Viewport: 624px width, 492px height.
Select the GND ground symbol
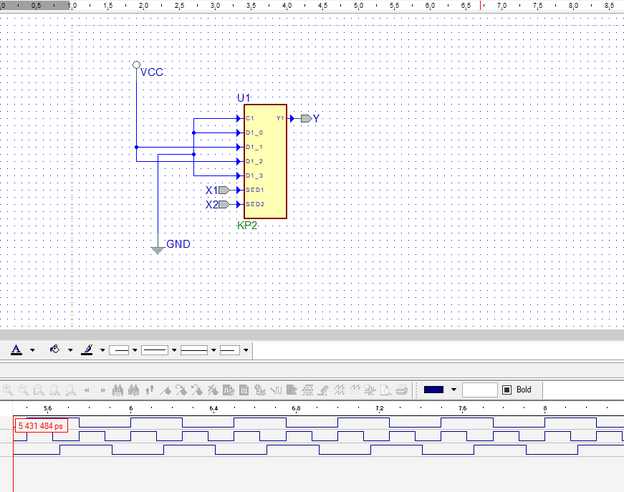point(157,249)
